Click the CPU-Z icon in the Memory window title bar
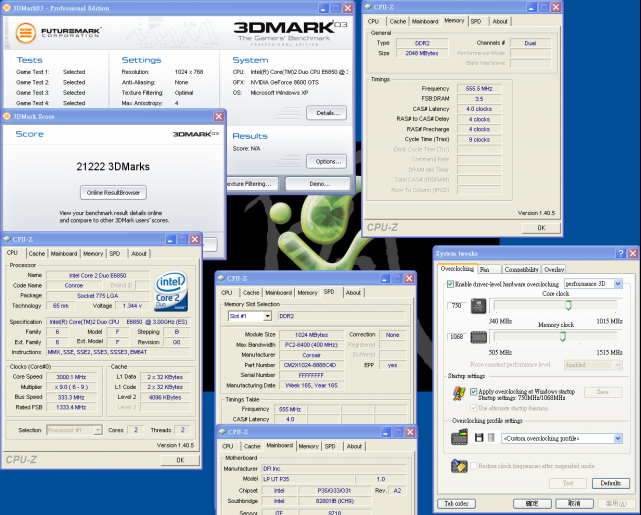The width and height of the screenshot is (641, 515). coord(368,7)
